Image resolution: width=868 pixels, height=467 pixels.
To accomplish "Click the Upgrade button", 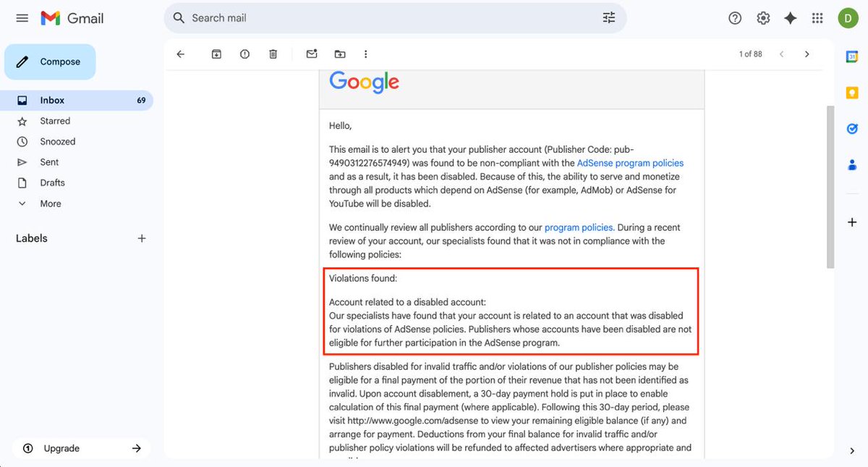I will point(81,448).
